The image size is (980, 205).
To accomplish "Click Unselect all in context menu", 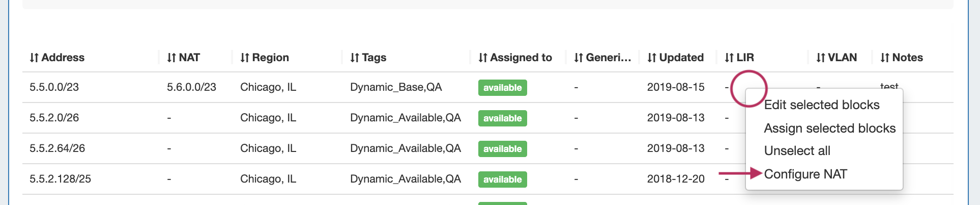I will (797, 151).
